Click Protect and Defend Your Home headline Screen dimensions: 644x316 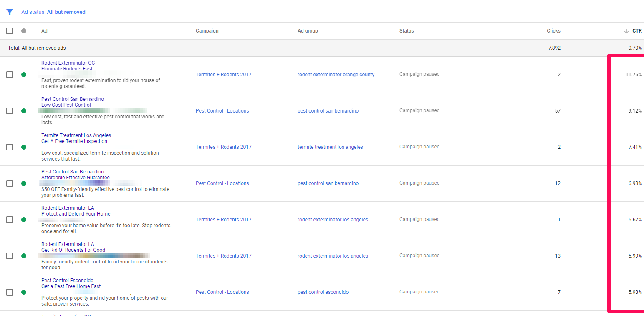coord(76,214)
